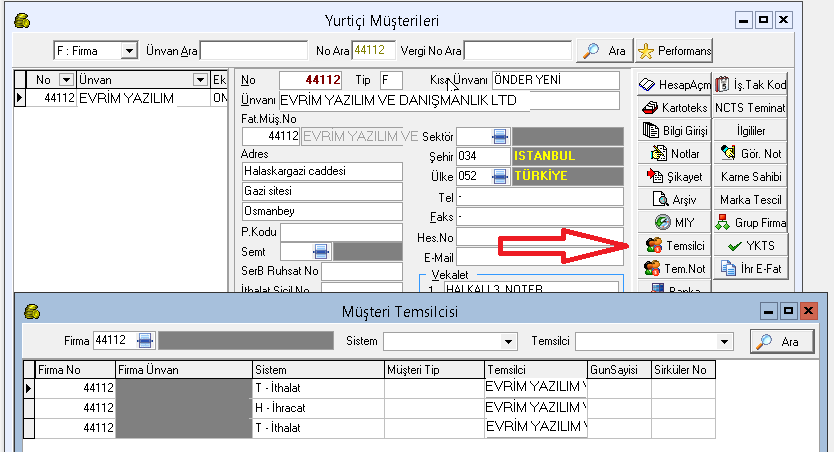This screenshot has width=840, height=452.
Task: Open F : Firma type dropdown
Action: 129,51
